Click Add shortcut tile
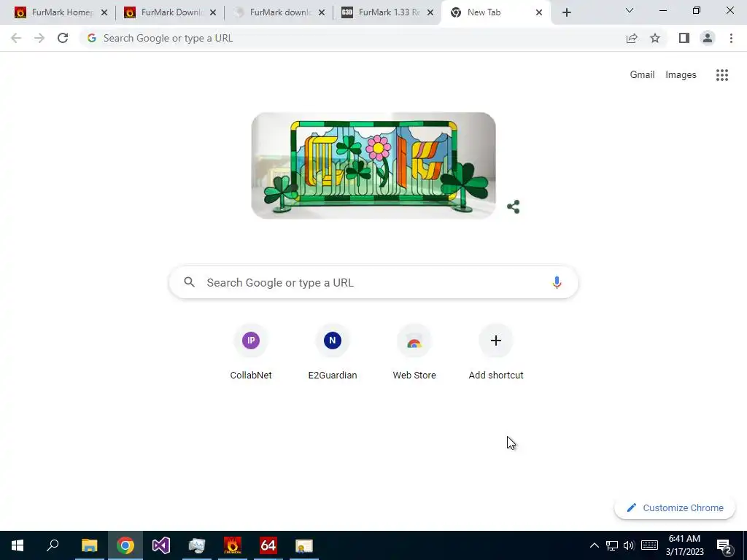Image resolution: width=747 pixels, height=560 pixels. (x=496, y=352)
